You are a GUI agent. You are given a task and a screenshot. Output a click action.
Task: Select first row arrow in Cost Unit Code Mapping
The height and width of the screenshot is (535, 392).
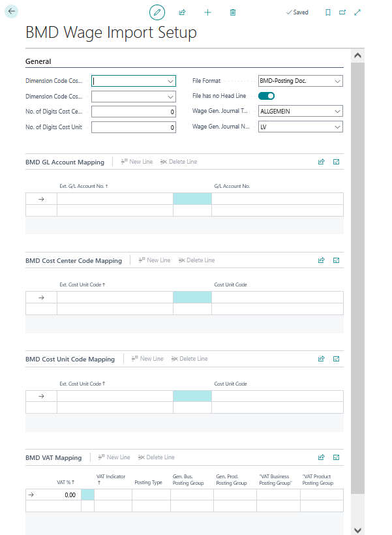point(41,396)
